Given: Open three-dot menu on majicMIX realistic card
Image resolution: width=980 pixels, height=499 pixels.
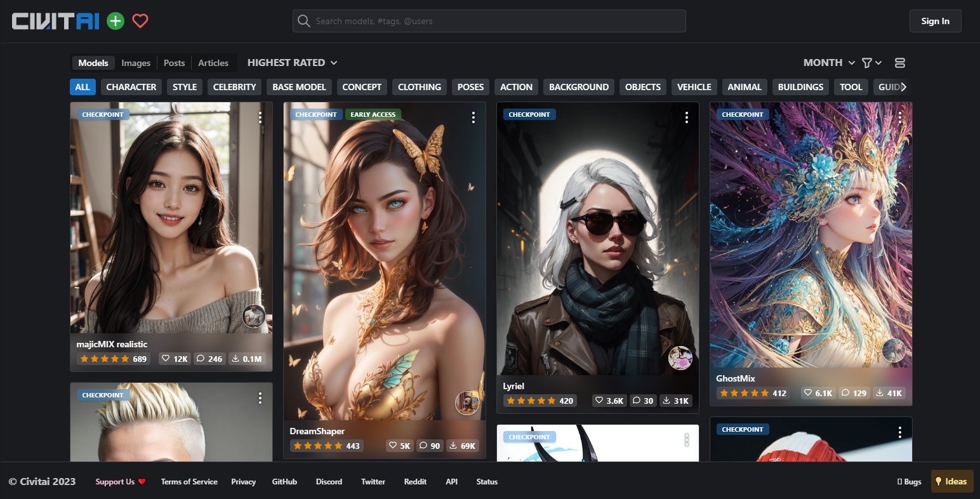Looking at the screenshot, I should pyautogui.click(x=260, y=117).
